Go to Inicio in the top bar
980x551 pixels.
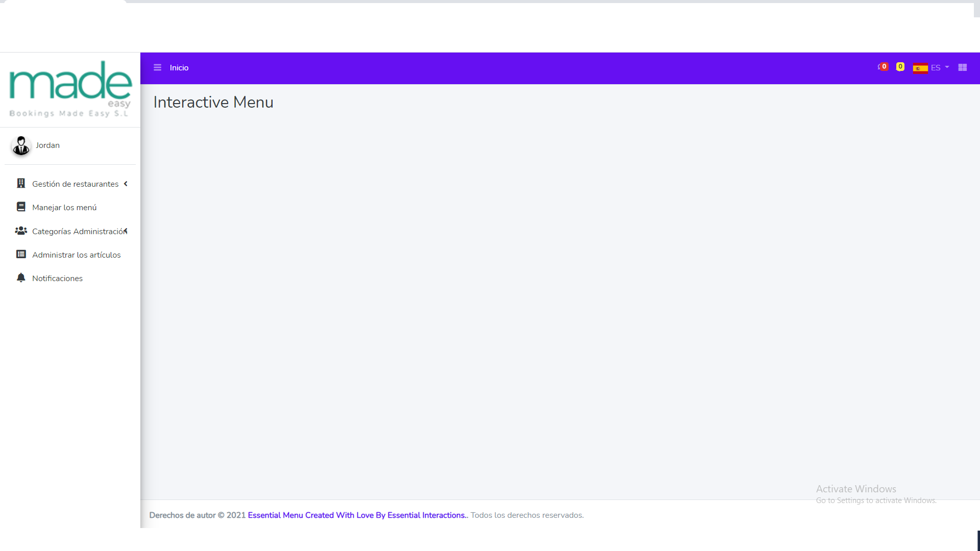pyautogui.click(x=179, y=67)
